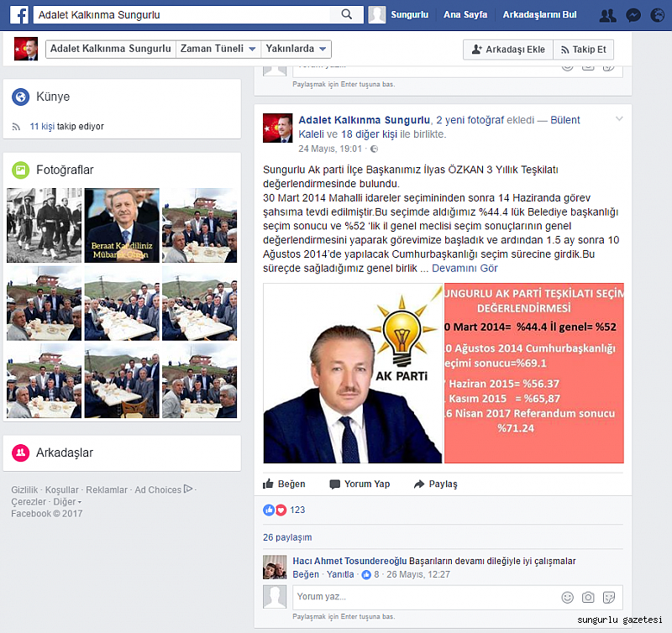Expand post text with Devamını Gör
This screenshot has height=633, width=672.
point(465,269)
